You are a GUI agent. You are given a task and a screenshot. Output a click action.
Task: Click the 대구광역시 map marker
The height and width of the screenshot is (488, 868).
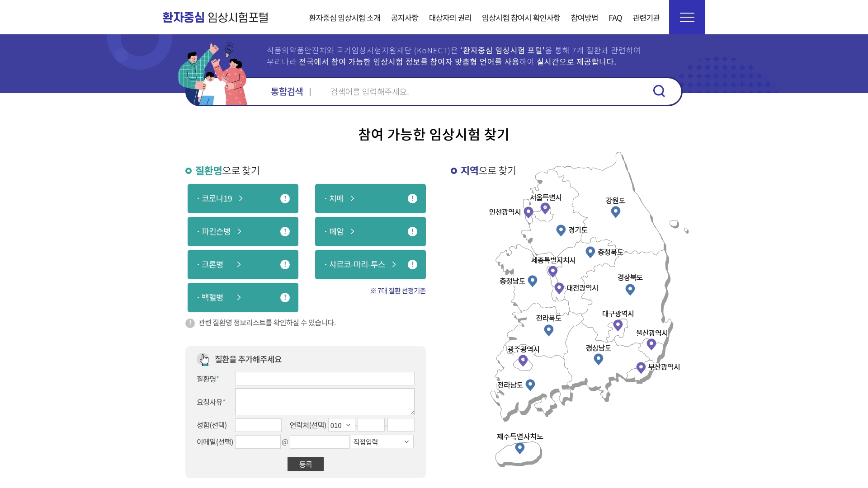618,324
